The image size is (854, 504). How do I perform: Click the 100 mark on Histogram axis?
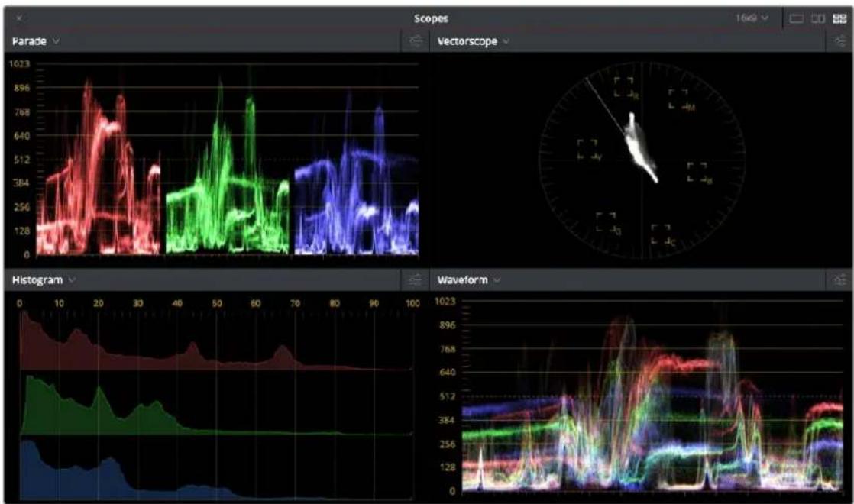pos(412,303)
